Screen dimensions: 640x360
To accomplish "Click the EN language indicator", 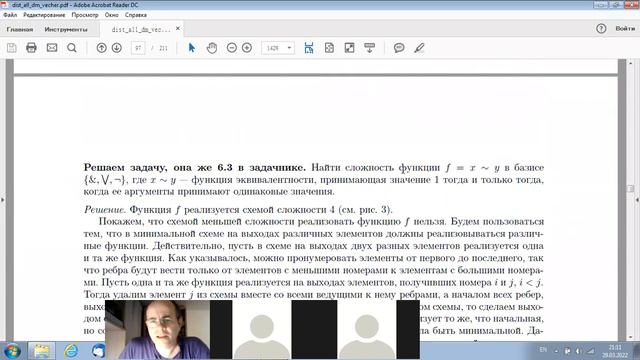I will (x=543, y=350).
